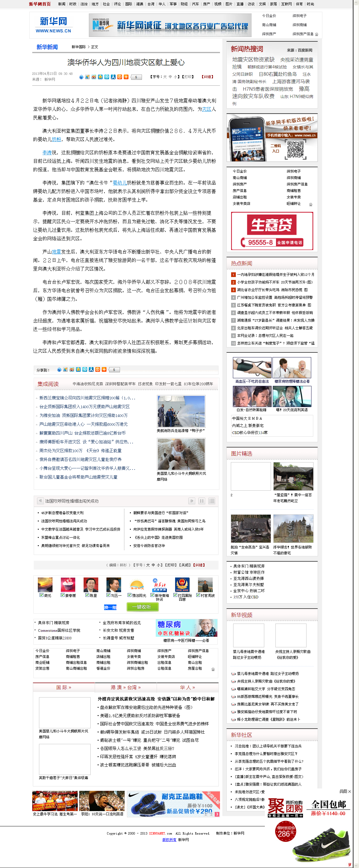Image resolution: width=359 pixels, height=868 pixels.
Task: Click the list view icon in news ticker
Action: coord(211,501)
